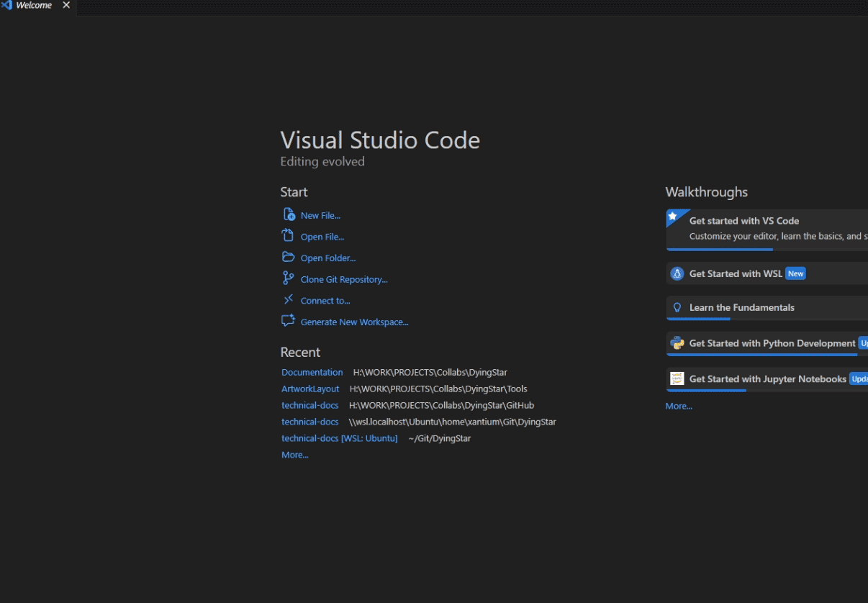Click the Open File icon
Image resolution: width=868 pixels, height=603 pixels.
pos(288,236)
